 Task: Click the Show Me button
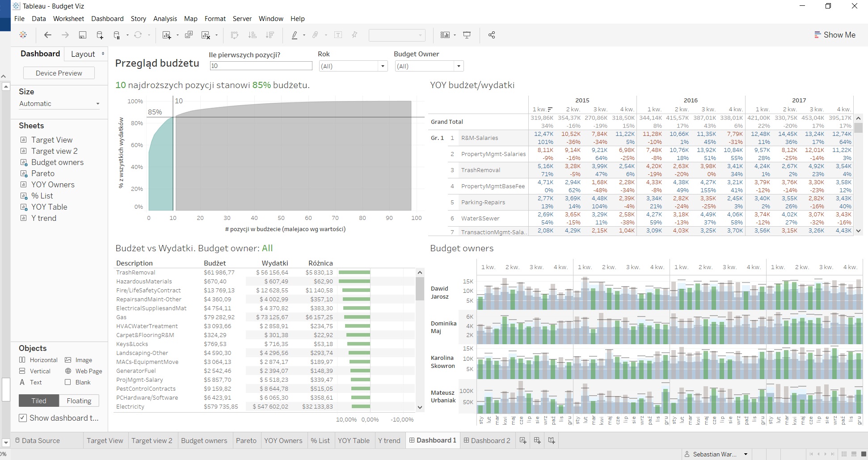(x=834, y=35)
